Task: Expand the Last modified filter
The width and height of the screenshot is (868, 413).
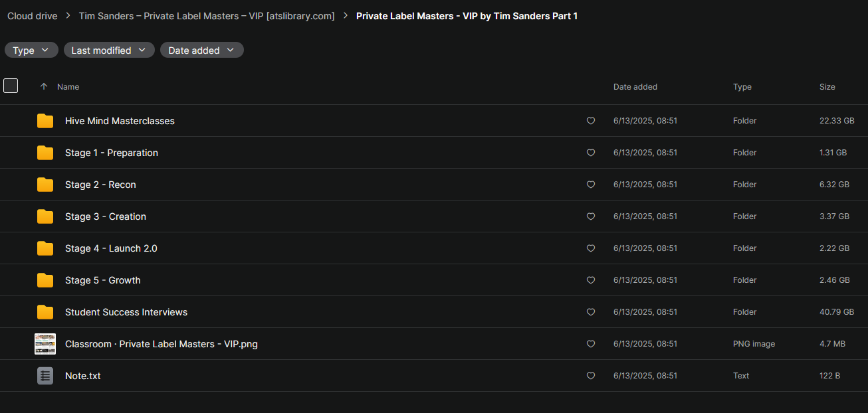Action: (109, 50)
